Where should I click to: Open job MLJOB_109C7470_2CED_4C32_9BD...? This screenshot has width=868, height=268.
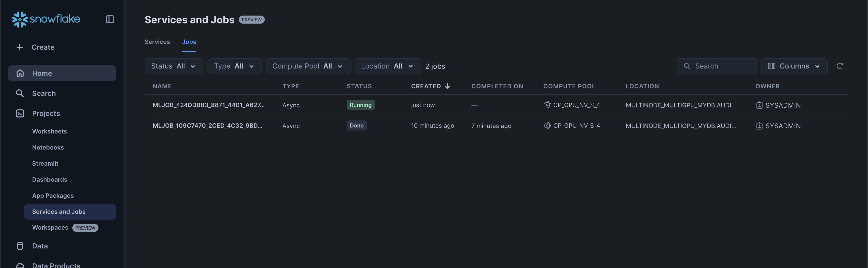(208, 125)
